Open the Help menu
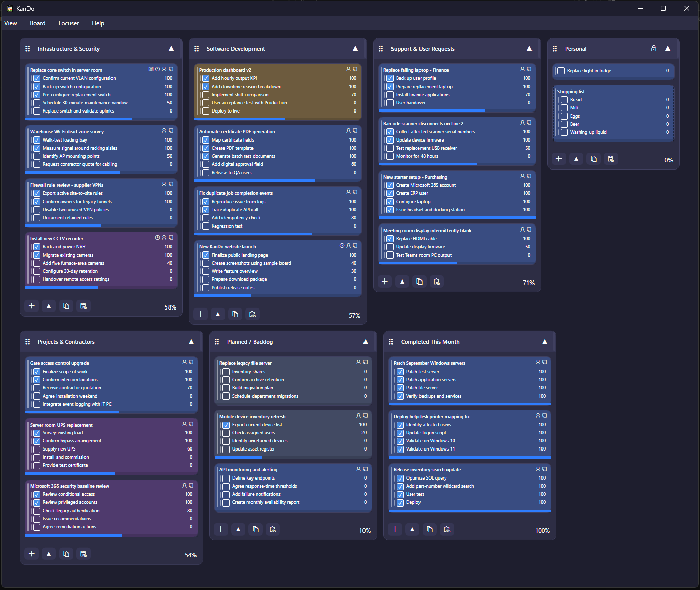 [98, 23]
